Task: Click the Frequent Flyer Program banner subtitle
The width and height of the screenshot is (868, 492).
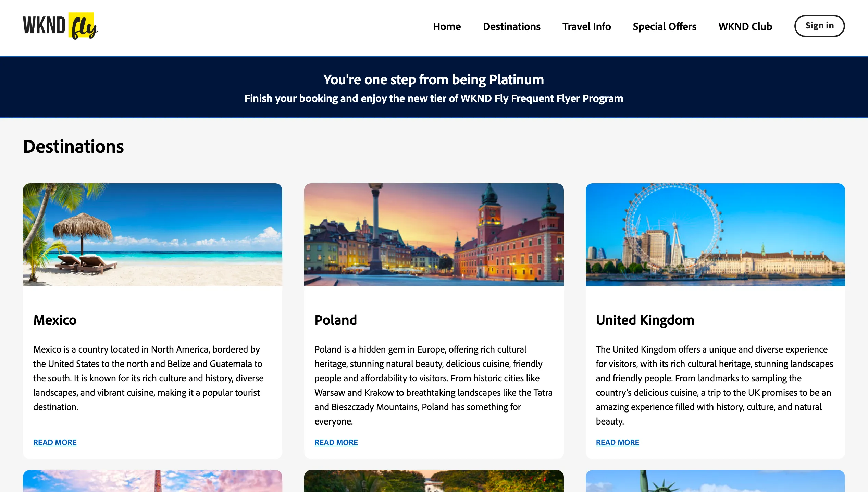Action: click(x=434, y=98)
